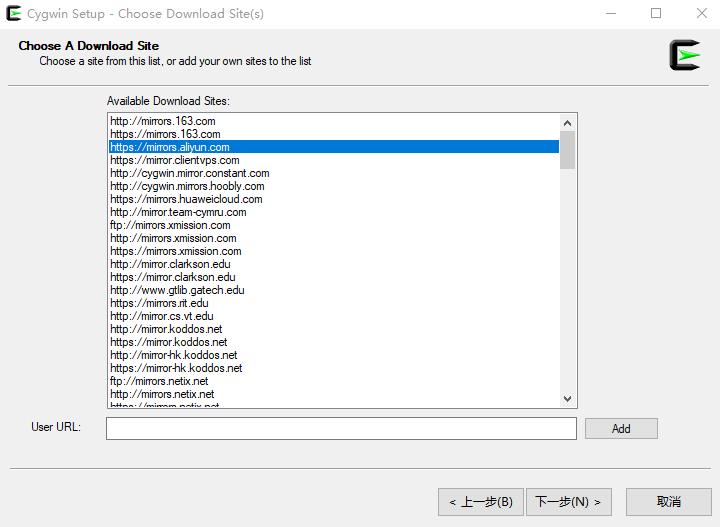Select ftp://mirrors.netix.net site
The height and width of the screenshot is (527, 720).
pyautogui.click(x=334, y=381)
